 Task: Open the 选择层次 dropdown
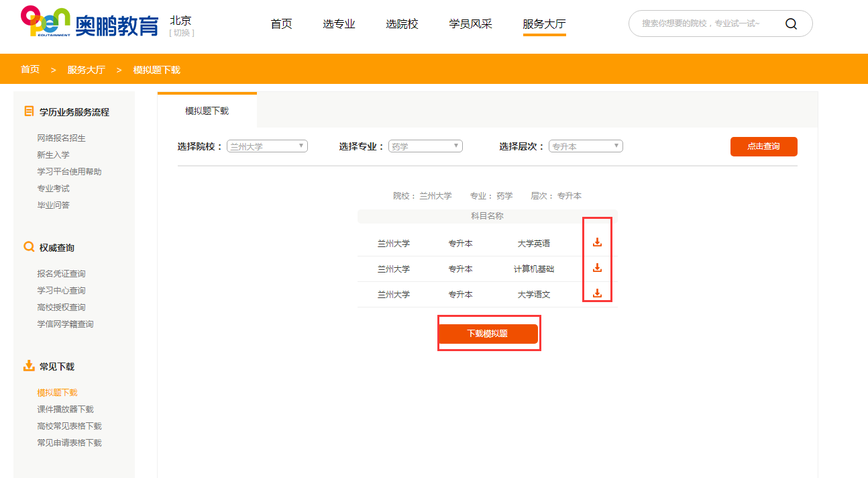(x=585, y=146)
